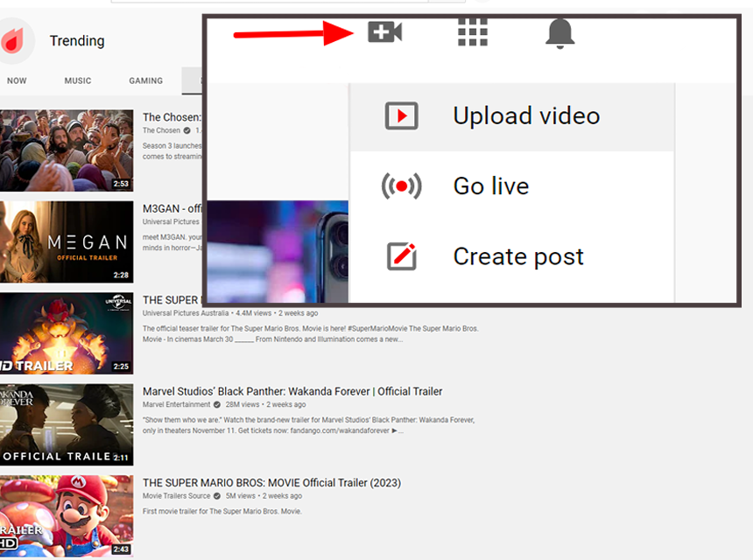Open the YouTube apps grid icon

coord(473,32)
